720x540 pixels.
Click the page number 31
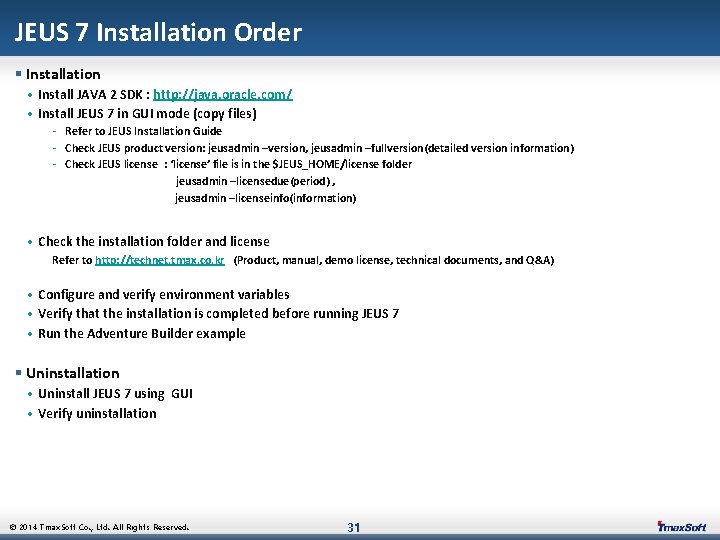tap(354, 527)
